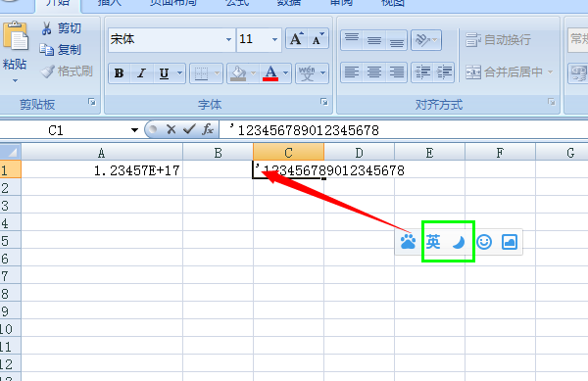Apply fill color paint bucket
The image size is (588, 381).
tap(238, 73)
